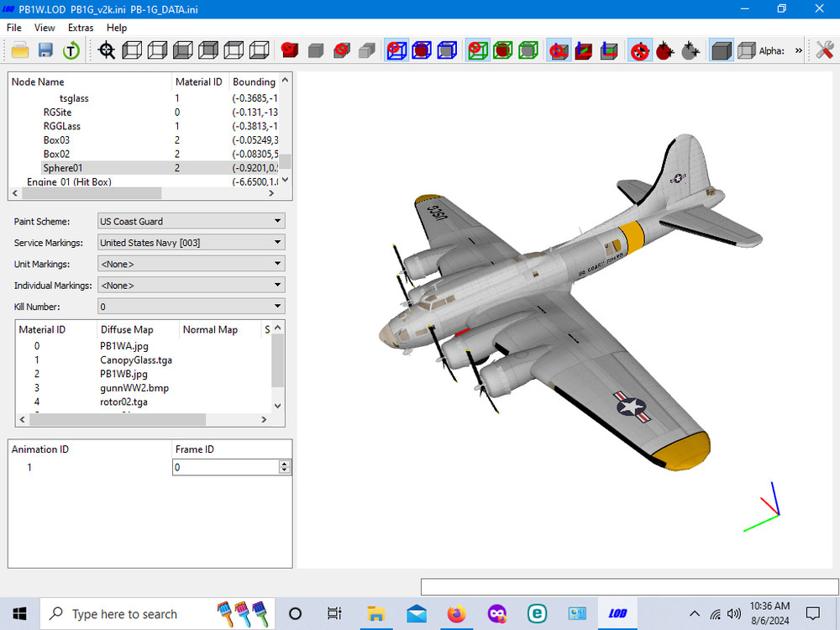Select the third cube view icon
Image resolution: width=840 pixels, height=630 pixels.
coord(182,51)
